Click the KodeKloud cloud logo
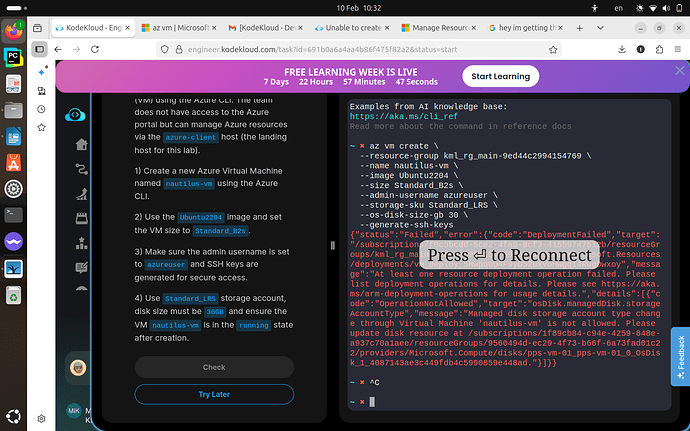The height and width of the screenshot is (431, 690). click(x=75, y=115)
